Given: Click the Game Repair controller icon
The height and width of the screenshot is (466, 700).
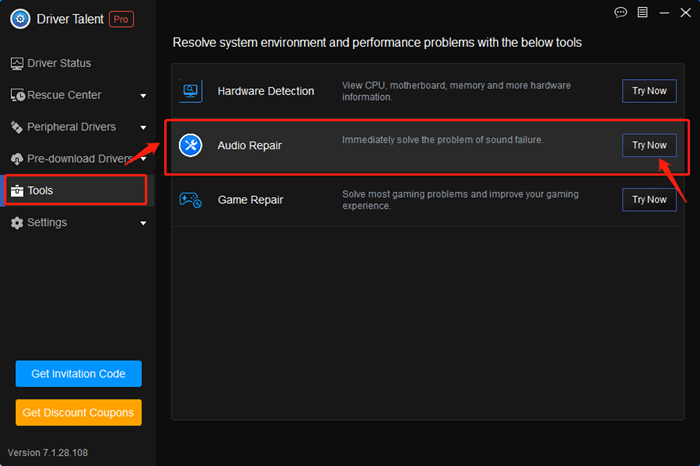Looking at the screenshot, I should click(191, 200).
